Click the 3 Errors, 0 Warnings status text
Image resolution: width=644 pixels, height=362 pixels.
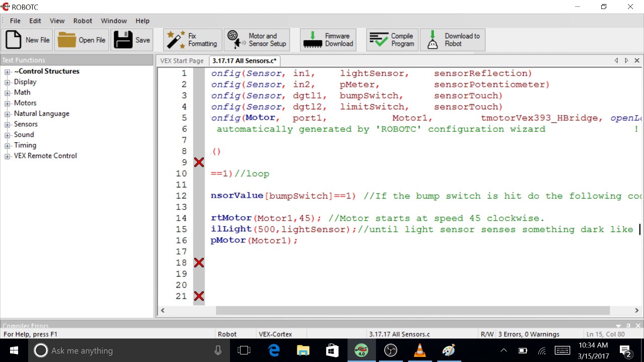click(x=528, y=334)
